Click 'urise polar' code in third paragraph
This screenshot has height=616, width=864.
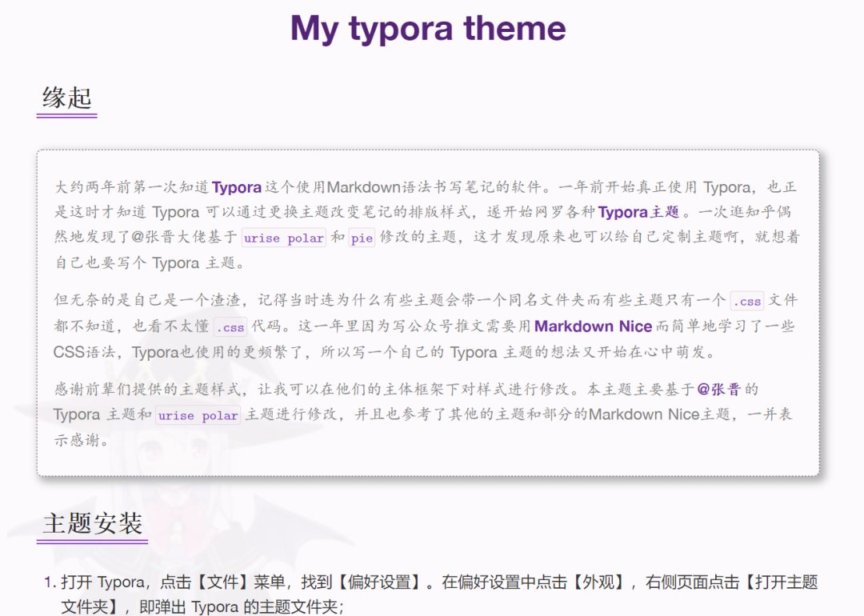198,415
